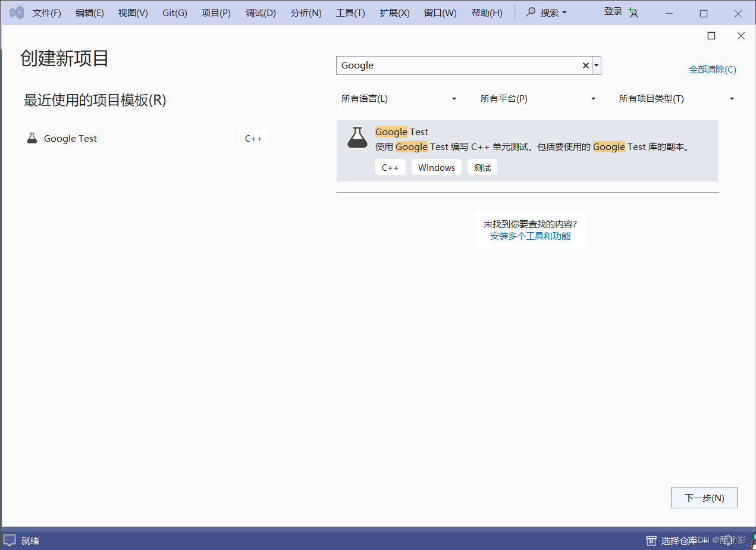Viewport: 756px width, 550px height.
Task: Click the flask icon in the search result
Action: coord(357,137)
